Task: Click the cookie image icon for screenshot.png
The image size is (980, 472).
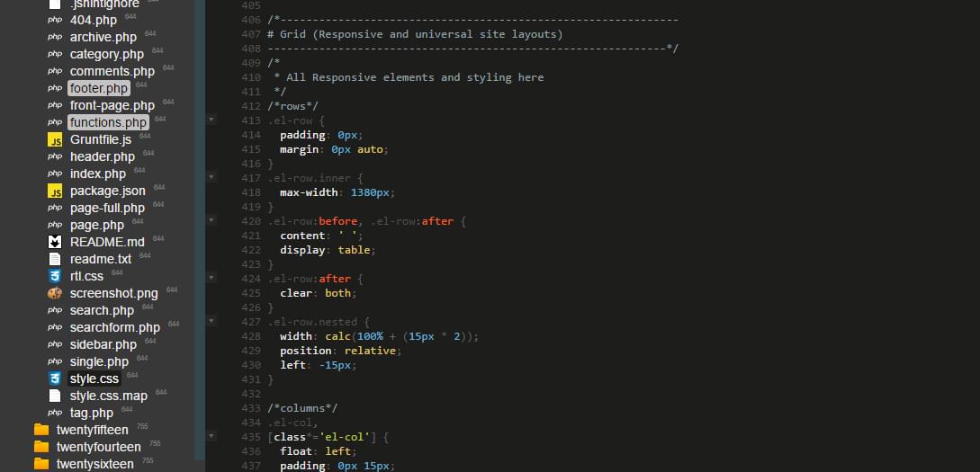Action: click(54, 293)
